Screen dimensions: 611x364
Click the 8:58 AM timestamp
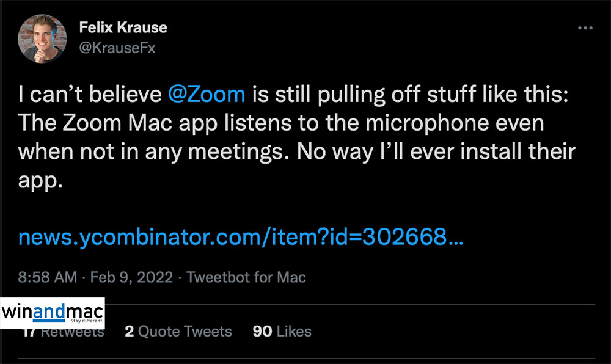[48, 277]
